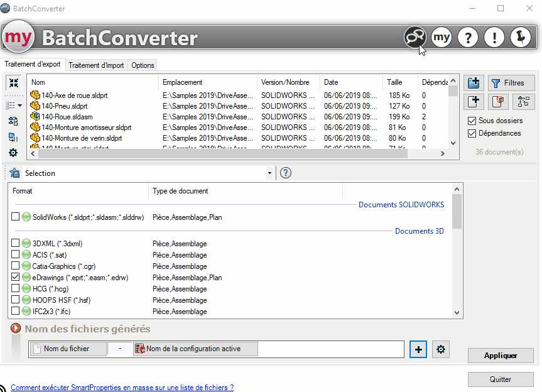Click the Appliquer button
This screenshot has width=542, height=392.
coord(501,356)
